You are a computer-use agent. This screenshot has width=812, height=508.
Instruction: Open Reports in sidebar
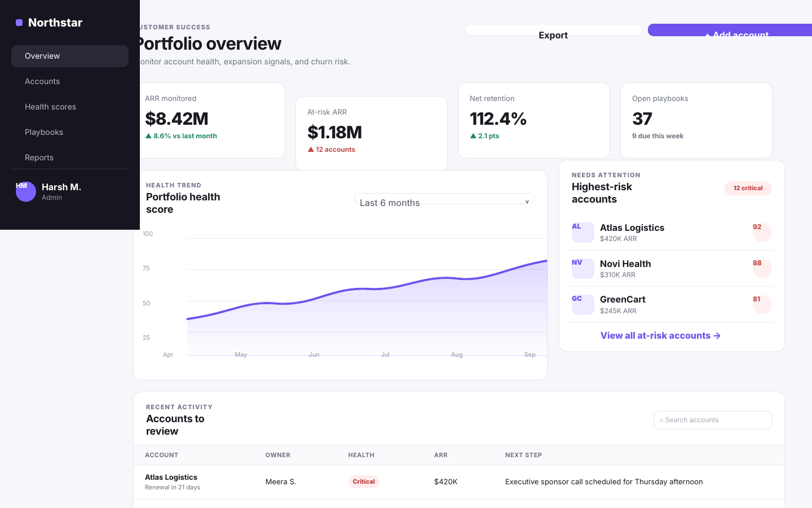pos(70,157)
